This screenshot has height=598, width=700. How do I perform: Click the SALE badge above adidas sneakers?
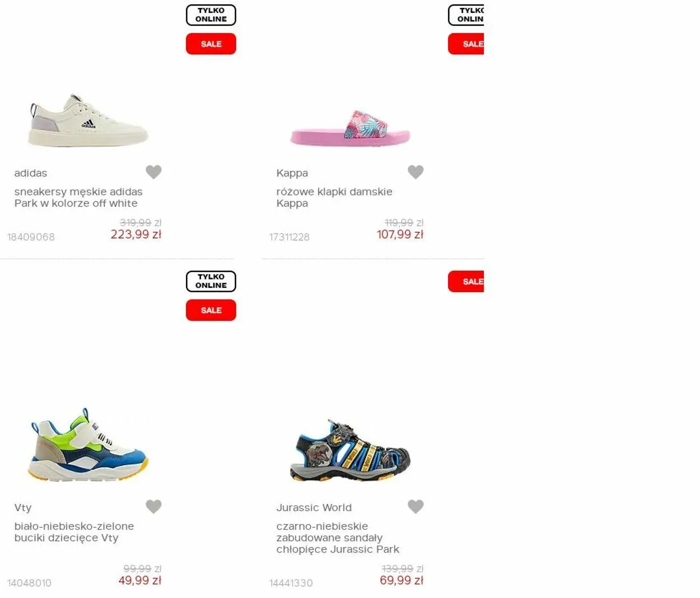coord(211,44)
